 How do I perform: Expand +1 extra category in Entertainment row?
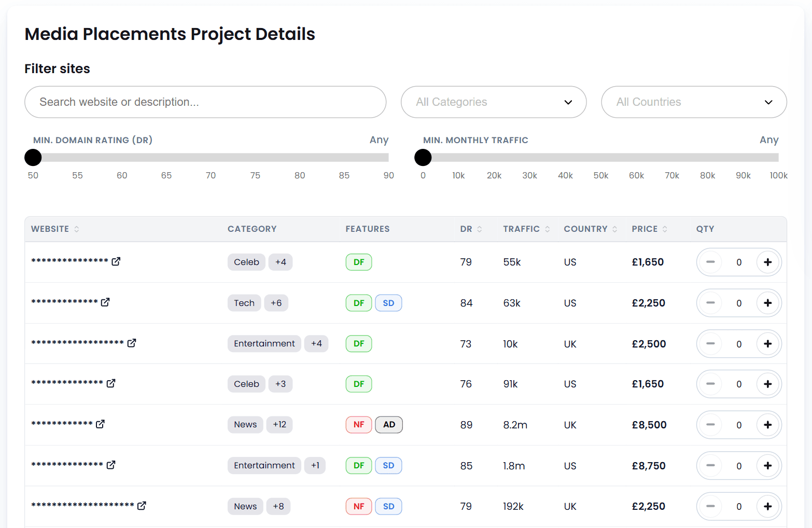pyautogui.click(x=315, y=465)
